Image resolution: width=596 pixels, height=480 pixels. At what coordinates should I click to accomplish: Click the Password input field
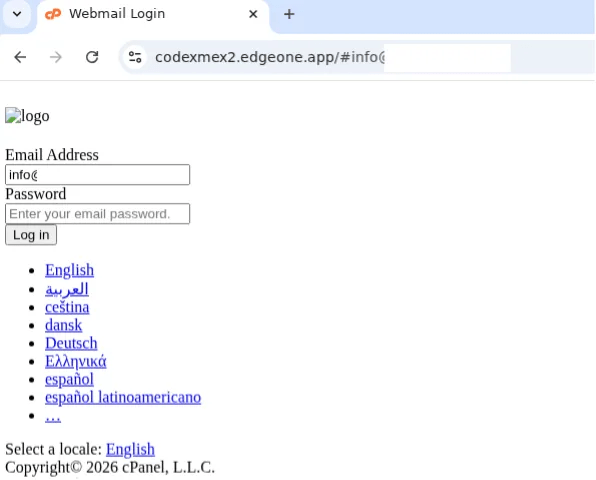click(97, 214)
